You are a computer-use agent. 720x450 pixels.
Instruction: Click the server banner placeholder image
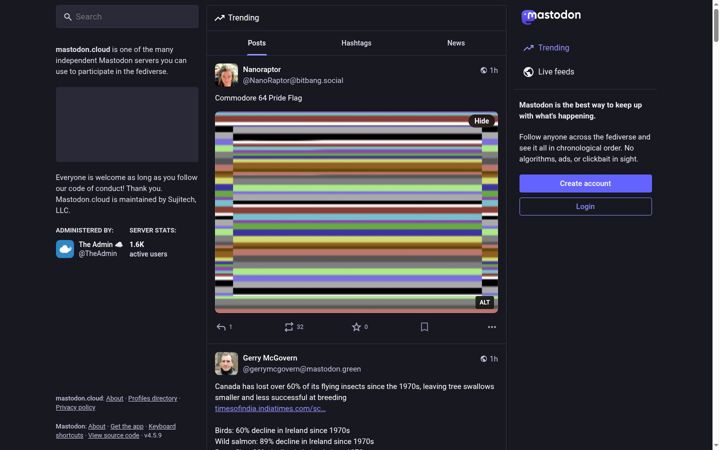(127, 124)
